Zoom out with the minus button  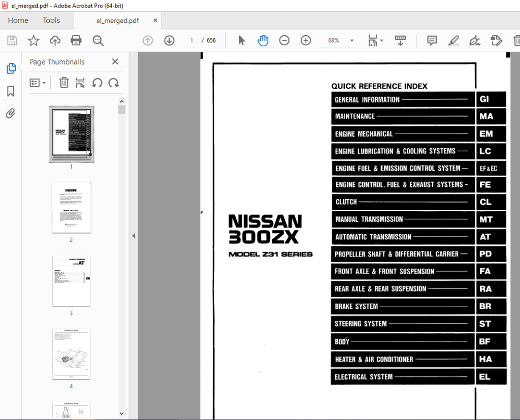pyautogui.click(x=284, y=41)
